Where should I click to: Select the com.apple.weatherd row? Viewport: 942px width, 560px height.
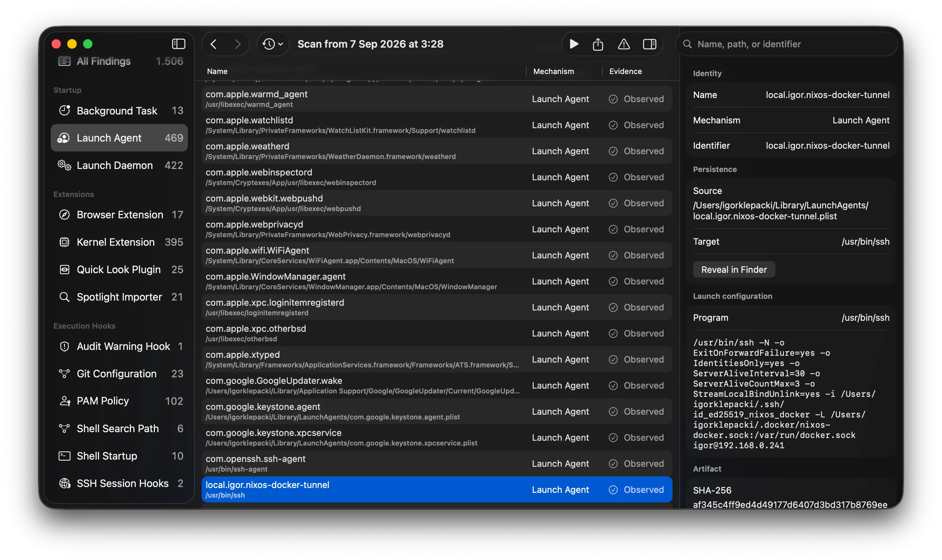click(x=437, y=151)
